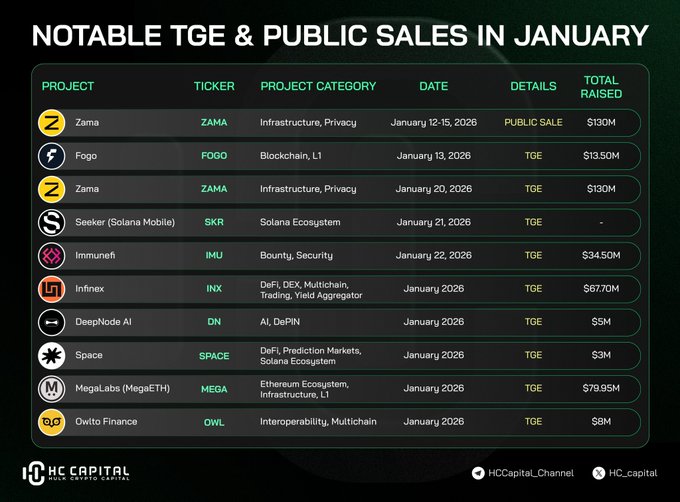The image size is (680, 502).
Task: Click the MEGA ticker label
Action: pos(214,389)
